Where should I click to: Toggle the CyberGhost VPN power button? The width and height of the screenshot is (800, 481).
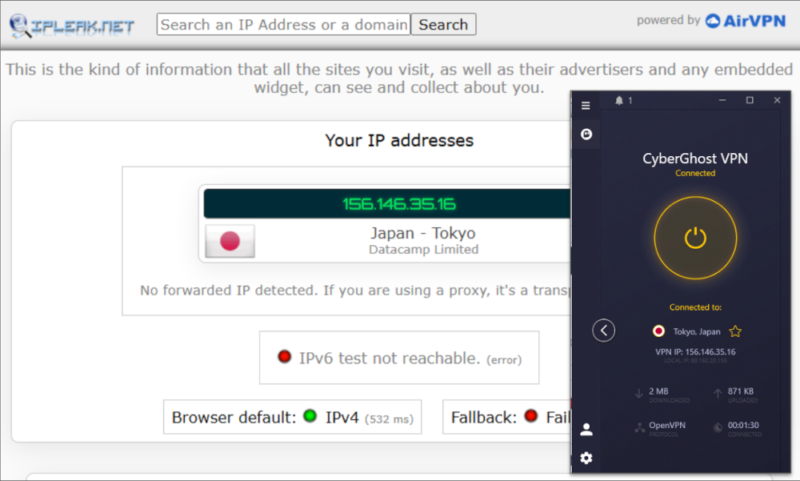695,238
